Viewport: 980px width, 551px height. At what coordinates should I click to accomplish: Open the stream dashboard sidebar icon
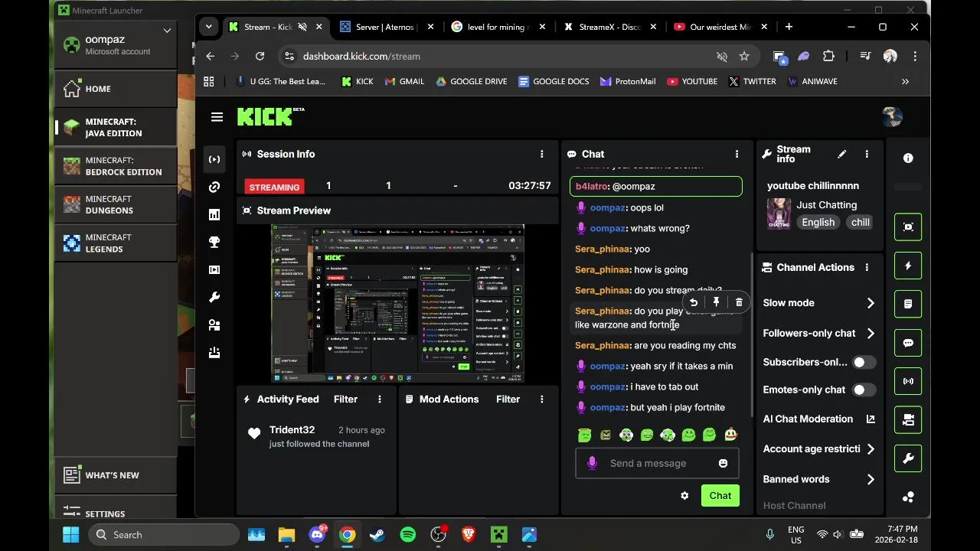tap(214, 159)
